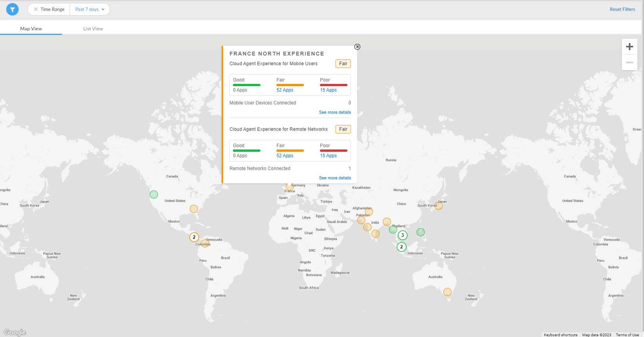644x337 pixels.
Task: Select the green location marker in western United States
Action: point(154,195)
